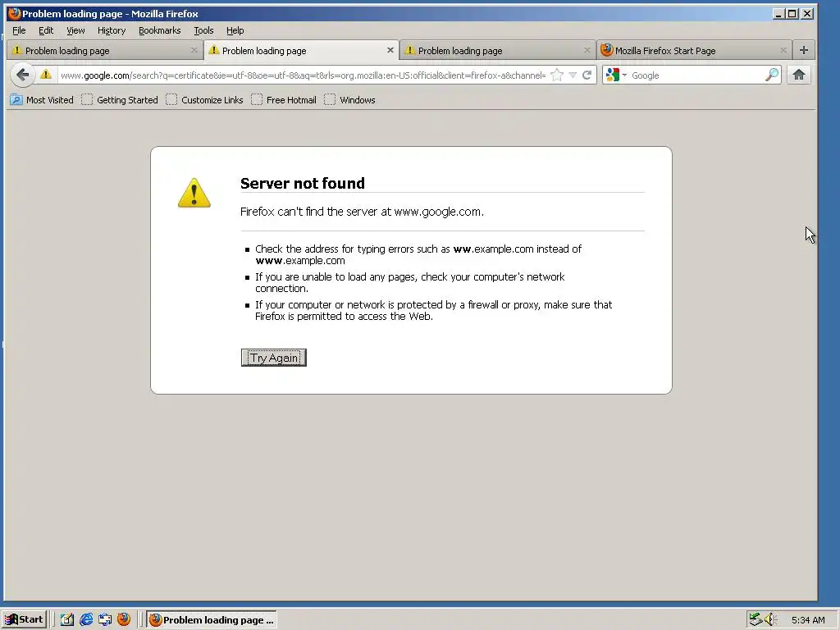Open the Edit menu
Viewport: 840px width, 630px height.
tap(46, 30)
